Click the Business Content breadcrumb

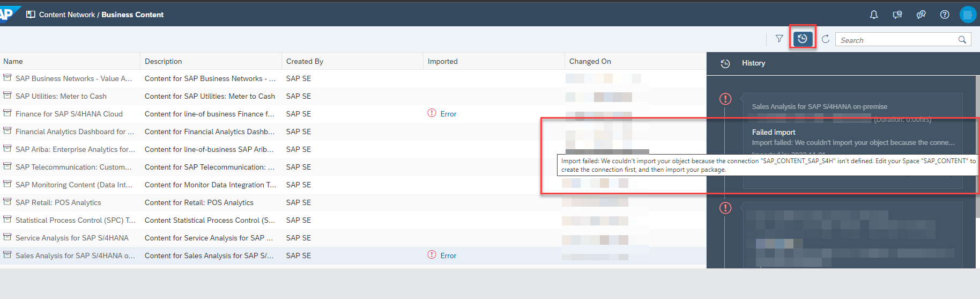pos(132,14)
